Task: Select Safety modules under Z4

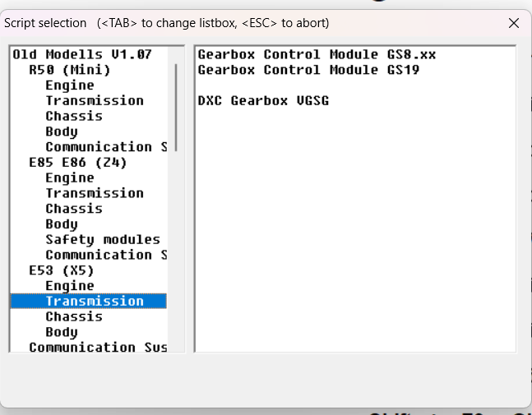Action: click(103, 239)
